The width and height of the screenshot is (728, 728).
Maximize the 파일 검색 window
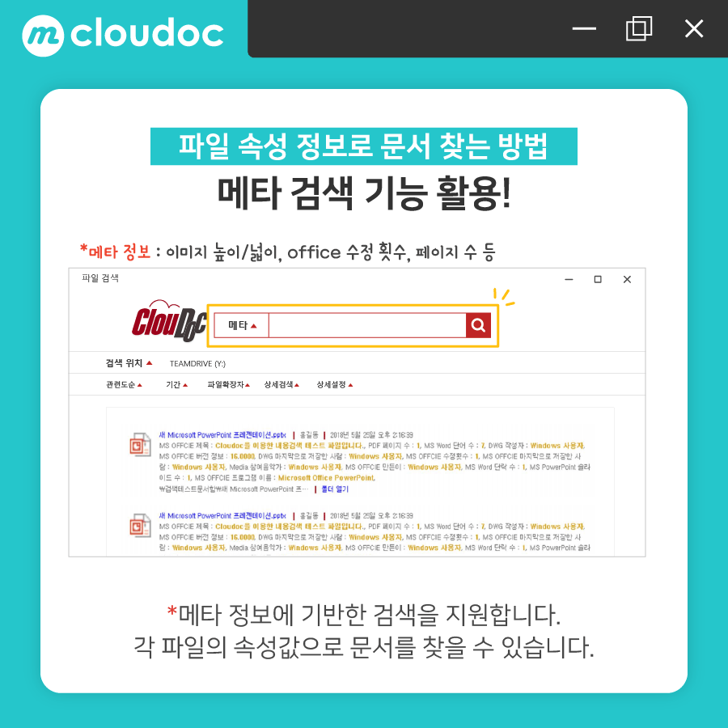(x=598, y=279)
